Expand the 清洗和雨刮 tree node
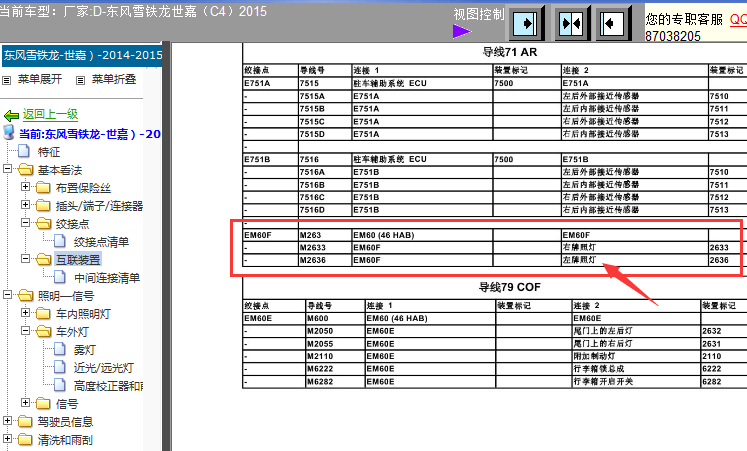The height and width of the screenshot is (451, 747). 7,439
